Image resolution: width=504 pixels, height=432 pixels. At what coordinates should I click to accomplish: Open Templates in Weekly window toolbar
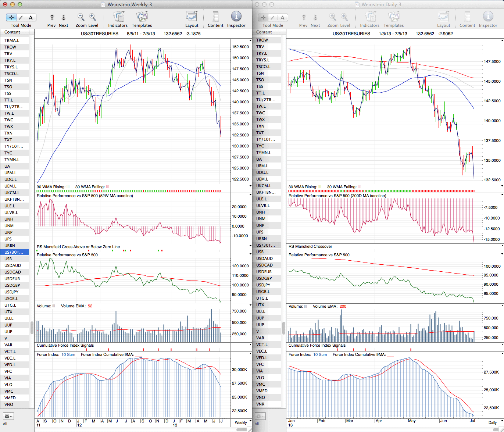(142, 17)
